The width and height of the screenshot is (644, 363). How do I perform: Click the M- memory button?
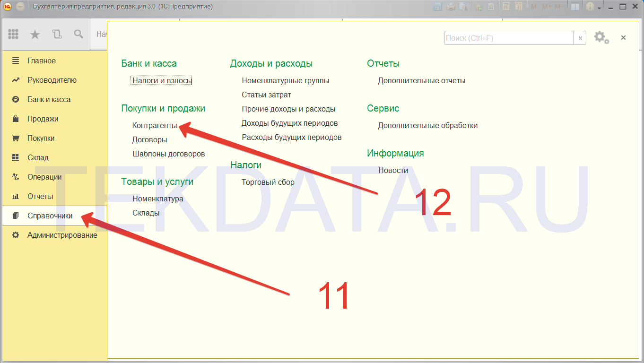tap(559, 7)
